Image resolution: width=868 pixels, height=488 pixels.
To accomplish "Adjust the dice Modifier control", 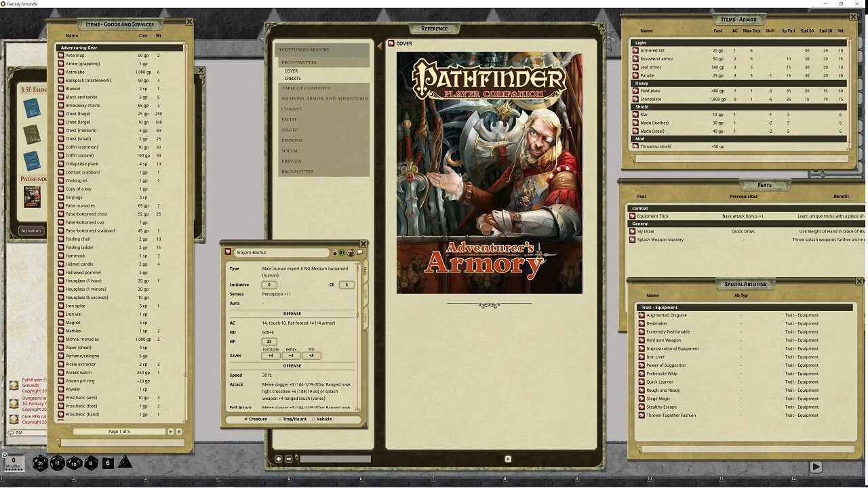I will [14, 463].
